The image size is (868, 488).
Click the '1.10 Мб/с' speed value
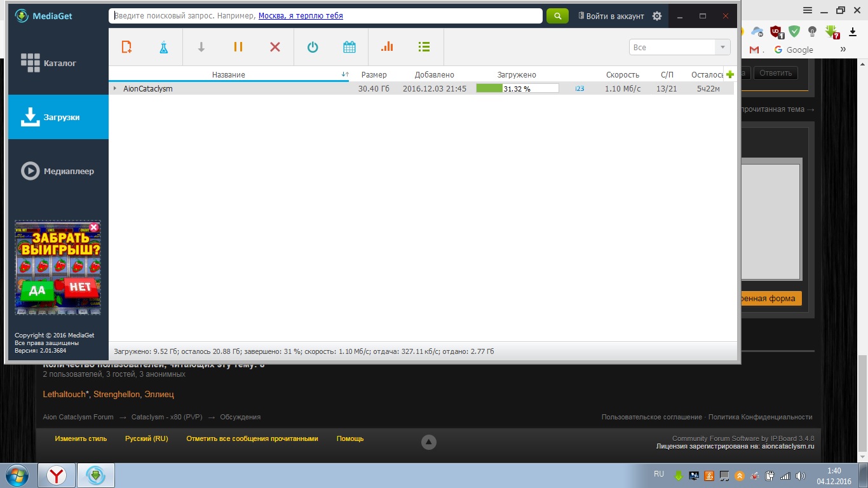point(623,89)
